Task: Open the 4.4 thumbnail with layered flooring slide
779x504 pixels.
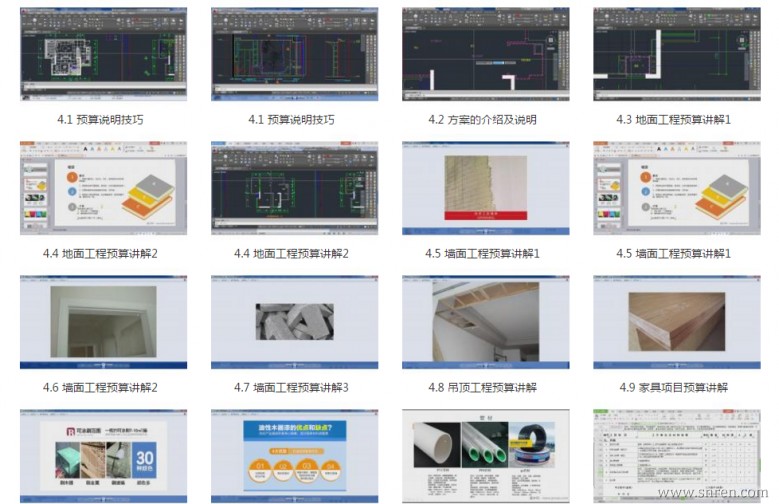Action: point(103,188)
